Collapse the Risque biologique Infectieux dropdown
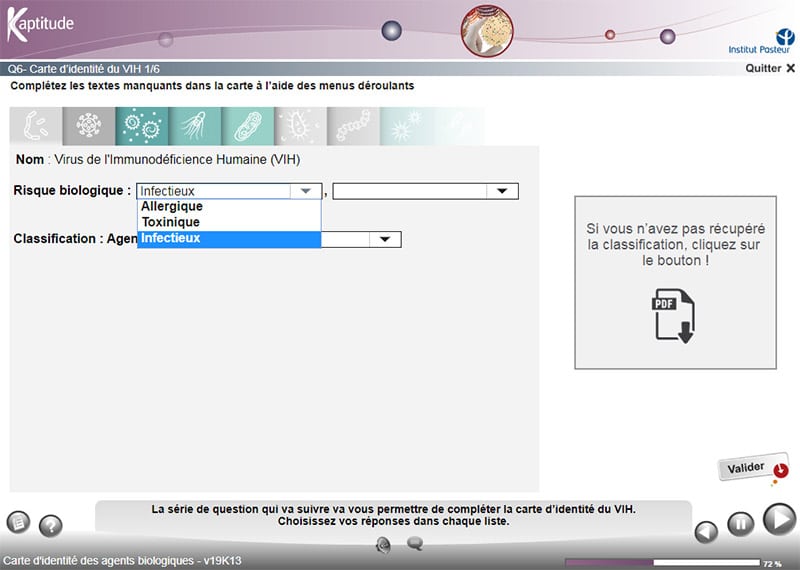This screenshot has width=800, height=570. coord(304,191)
